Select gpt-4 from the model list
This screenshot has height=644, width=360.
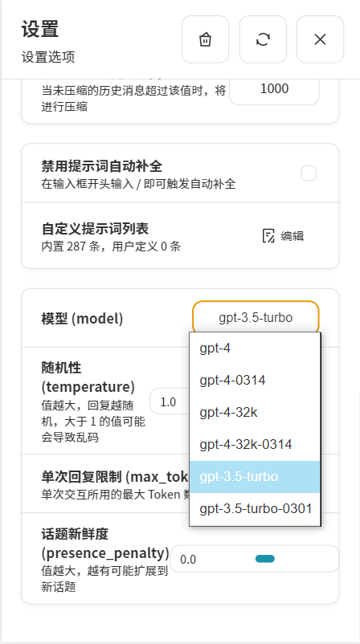(255, 348)
